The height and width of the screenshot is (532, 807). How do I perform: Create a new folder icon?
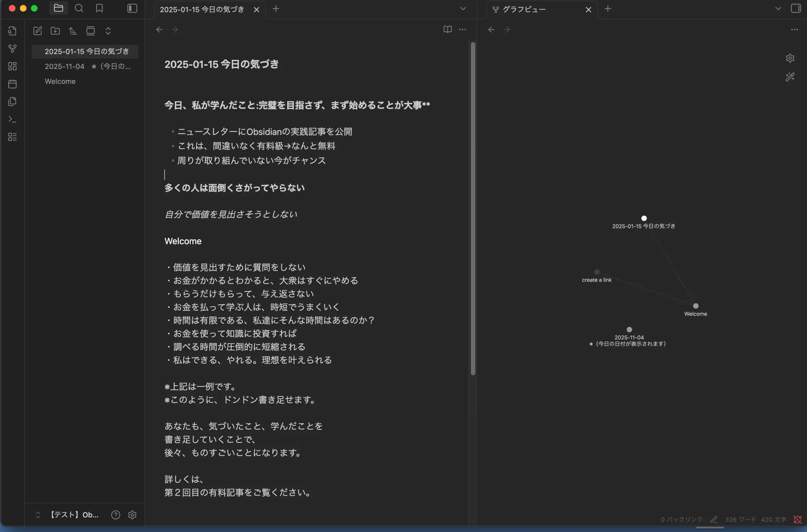pyautogui.click(x=55, y=31)
